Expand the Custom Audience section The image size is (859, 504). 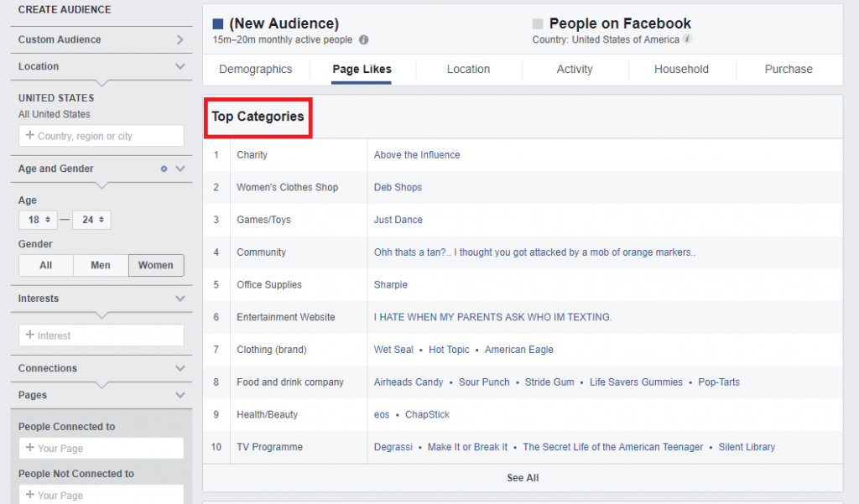coord(180,39)
